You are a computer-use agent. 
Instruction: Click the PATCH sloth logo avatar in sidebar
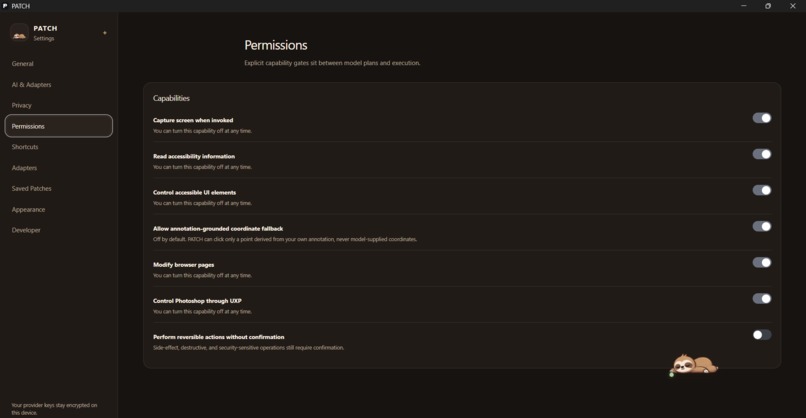[x=19, y=33]
